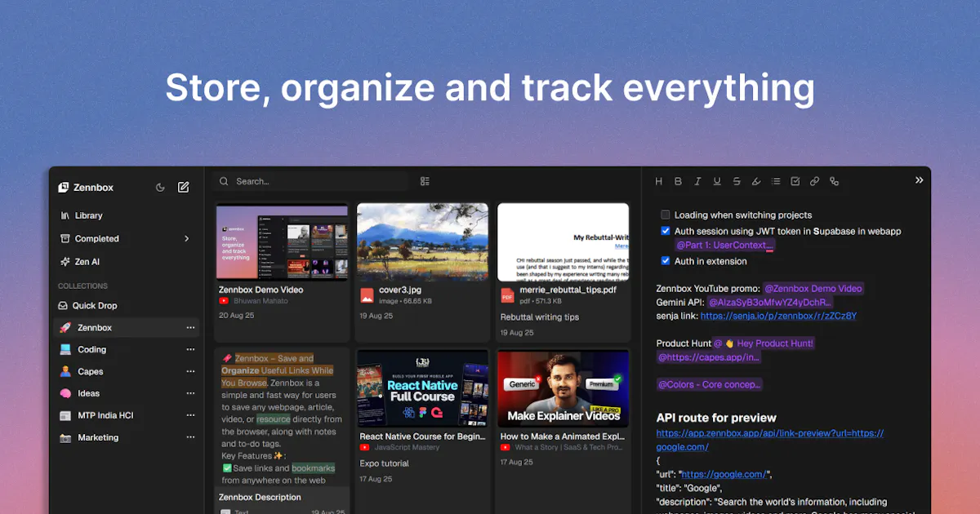Image resolution: width=980 pixels, height=514 pixels.
Task: Collapse the notes panel with double chevron
Action: point(919,179)
